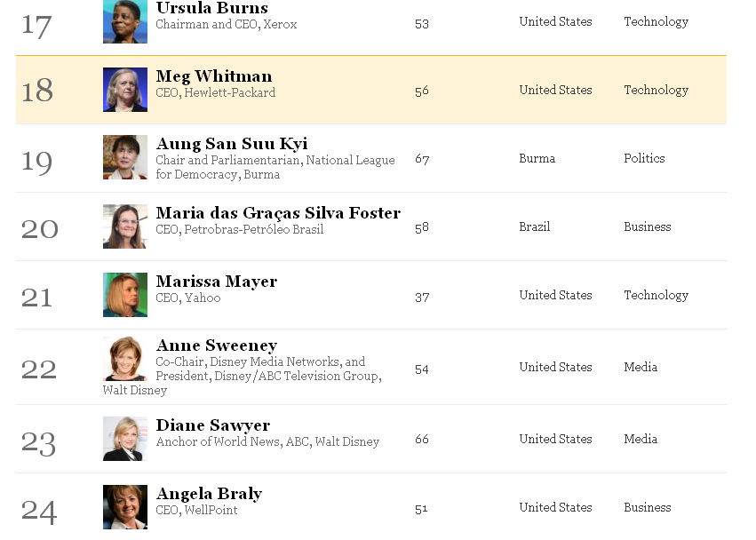The width and height of the screenshot is (756, 540).
Task: Click the Angela Braly name link
Action: [x=209, y=494]
